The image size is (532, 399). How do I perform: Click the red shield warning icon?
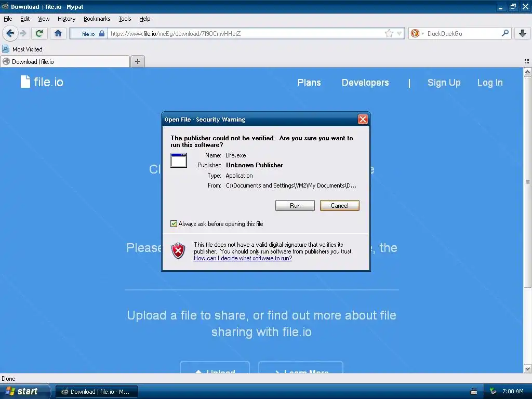coord(178,251)
